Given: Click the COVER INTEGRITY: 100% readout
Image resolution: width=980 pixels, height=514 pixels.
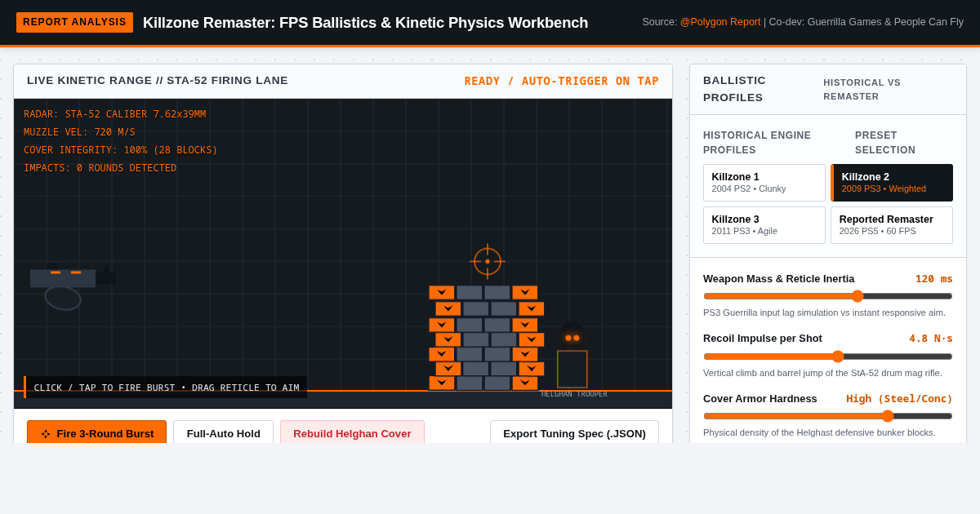Looking at the screenshot, I should pos(121,150).
